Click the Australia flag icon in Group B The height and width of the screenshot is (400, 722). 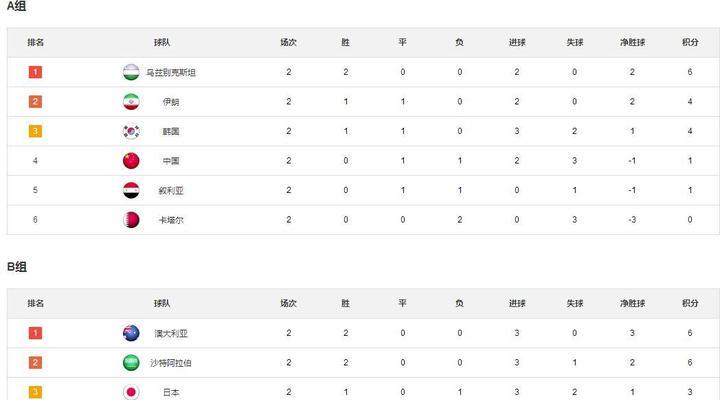[x=131, y=333]
